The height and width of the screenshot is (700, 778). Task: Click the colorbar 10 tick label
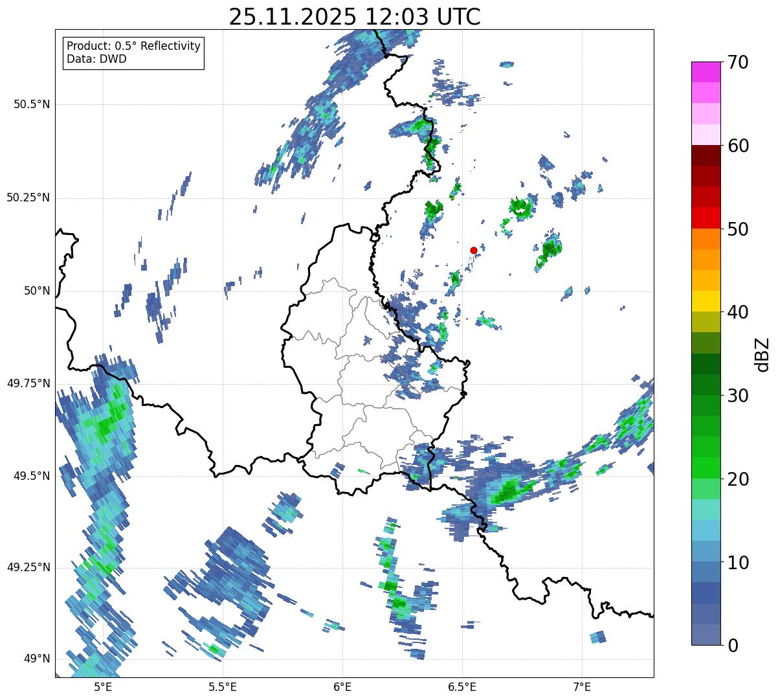pyautogui.click(x=738, y=563)
